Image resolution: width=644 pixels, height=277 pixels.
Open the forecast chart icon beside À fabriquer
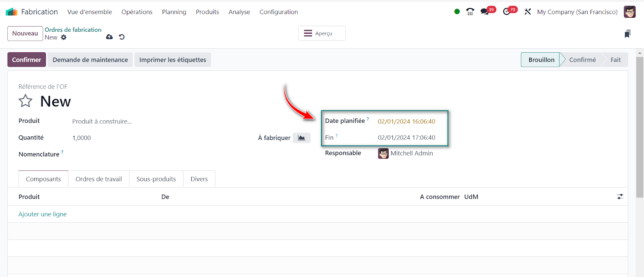click(x=301, y=138)
